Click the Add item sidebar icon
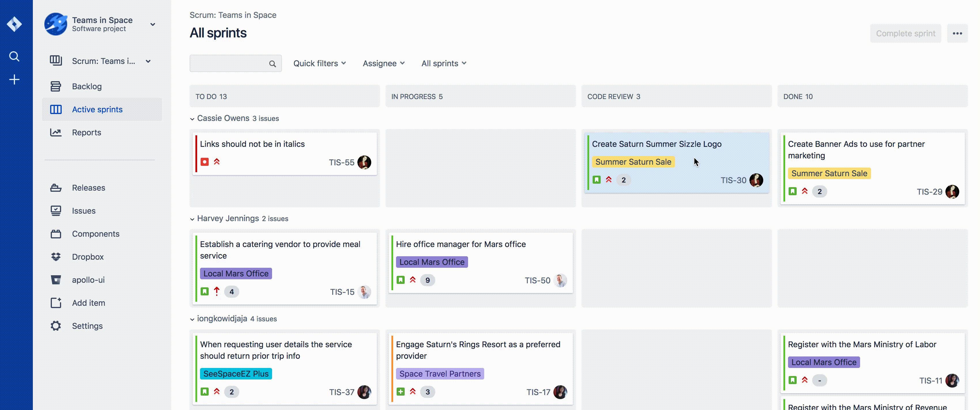This screenshot has height=410, width=980. [x=56, y=303]
